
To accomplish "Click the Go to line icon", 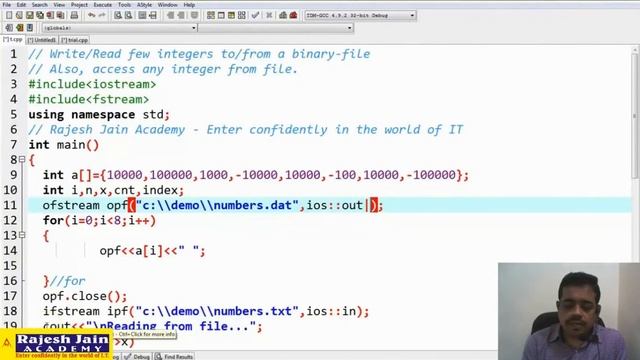I will 153,16.
